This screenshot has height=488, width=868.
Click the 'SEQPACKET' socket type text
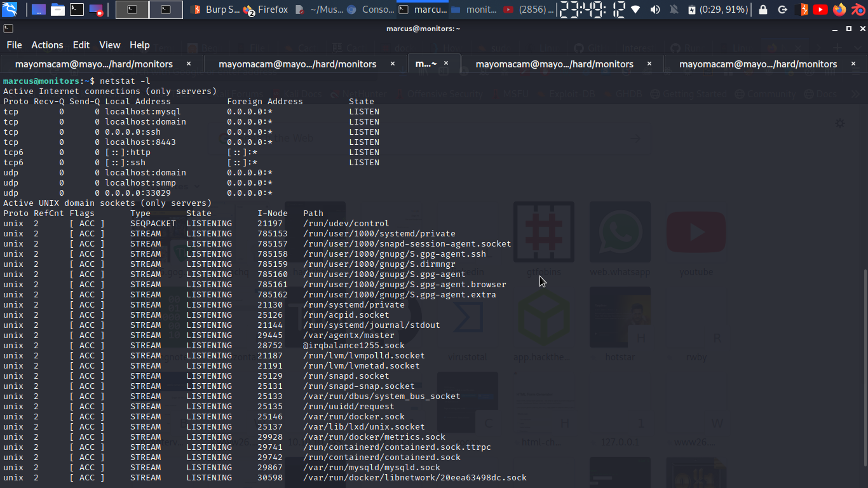[153, 224]
